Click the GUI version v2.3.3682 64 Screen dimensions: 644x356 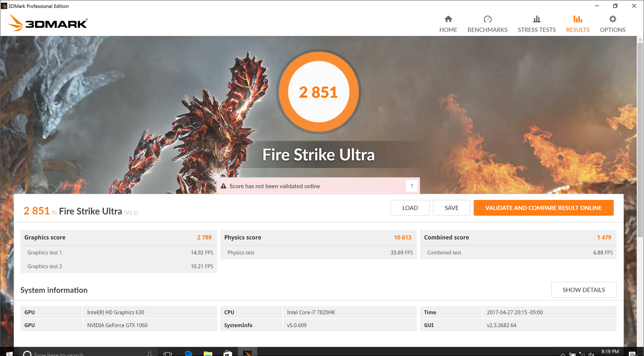pyautogui.click(x=501, y=325)
